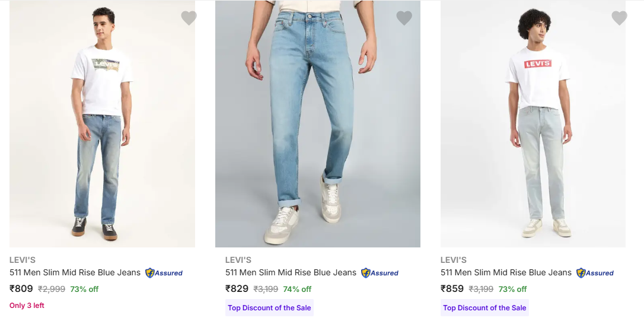The height and width of the screenshot is (321, 644).
Task: Click the Assured badge for ₹859 jeans
Action: pyautogui.click(x=595, y=273)
